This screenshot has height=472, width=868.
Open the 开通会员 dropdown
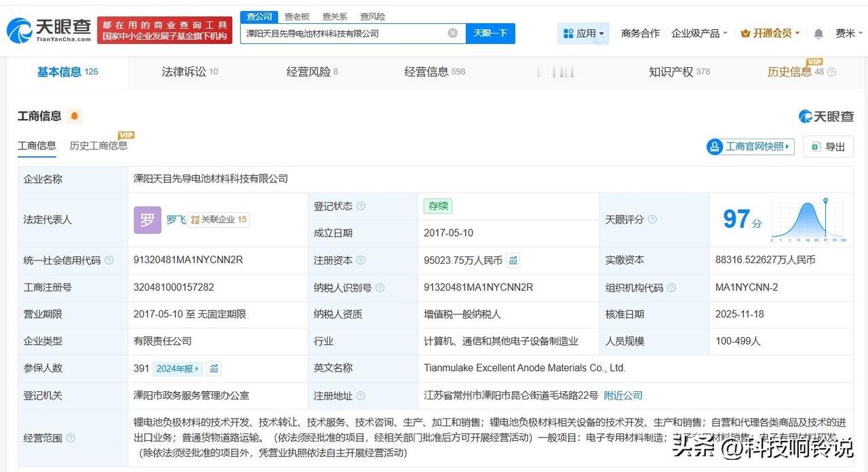770,33
